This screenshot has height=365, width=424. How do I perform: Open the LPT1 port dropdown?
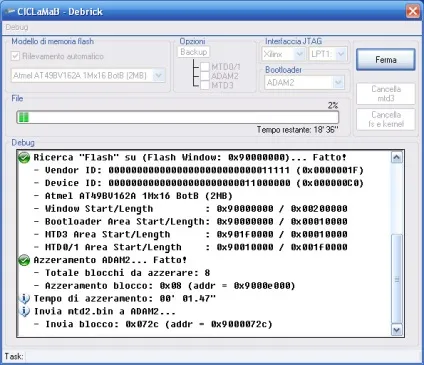tap(341, 54)
